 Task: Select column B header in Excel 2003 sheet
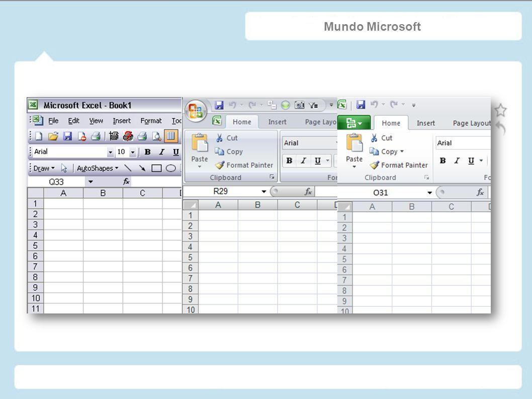point(103,193)
